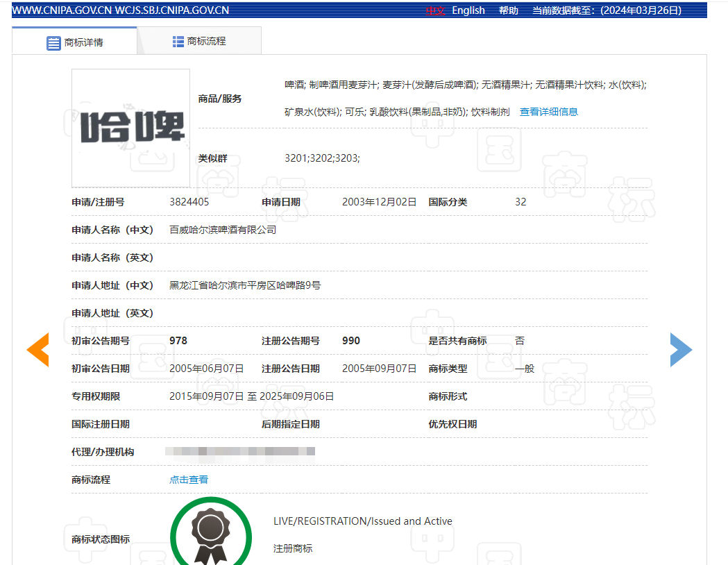Switch language to 中文
Viewport: 728px width, 565px height.
coord(435,10)
